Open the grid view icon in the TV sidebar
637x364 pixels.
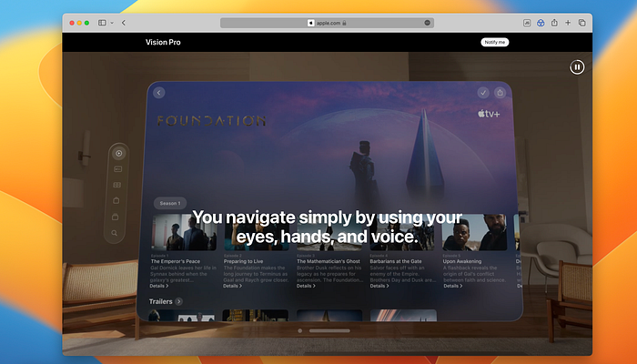[x=117, y=185]
